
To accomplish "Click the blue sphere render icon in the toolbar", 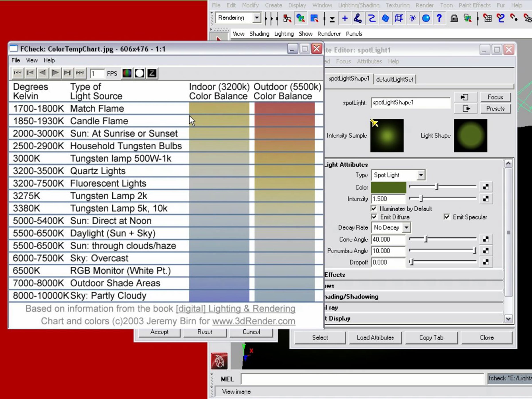I will pos(426,18).
